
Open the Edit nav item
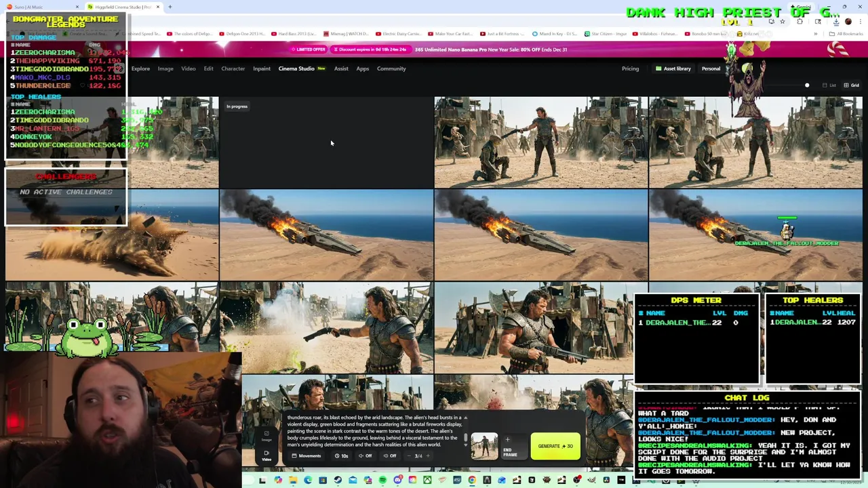[x=208, y=68]
